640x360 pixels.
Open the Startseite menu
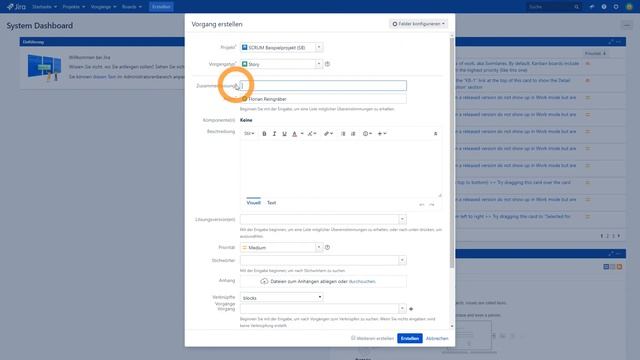(44, 7)
